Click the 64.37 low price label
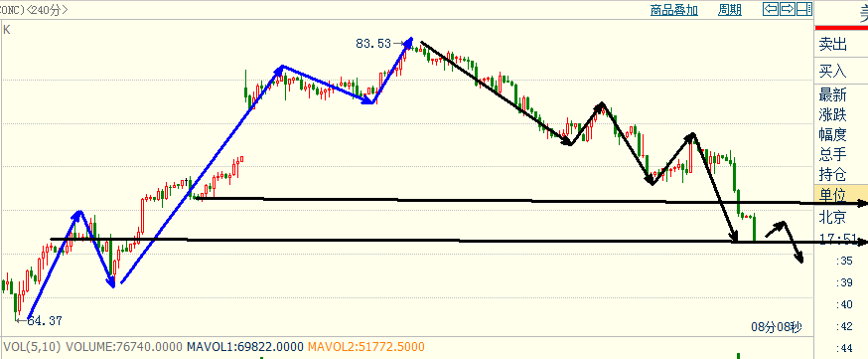Viewport: 868px width, 359px height. (45, 320)
